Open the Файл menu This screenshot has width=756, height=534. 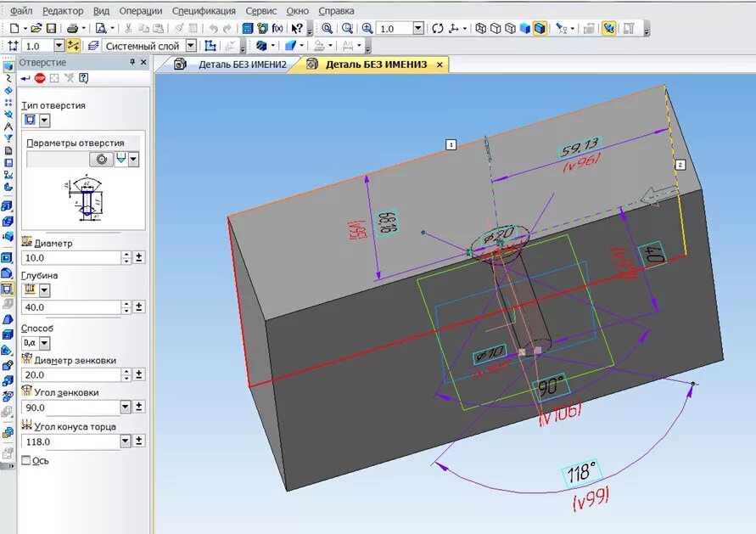22,11
